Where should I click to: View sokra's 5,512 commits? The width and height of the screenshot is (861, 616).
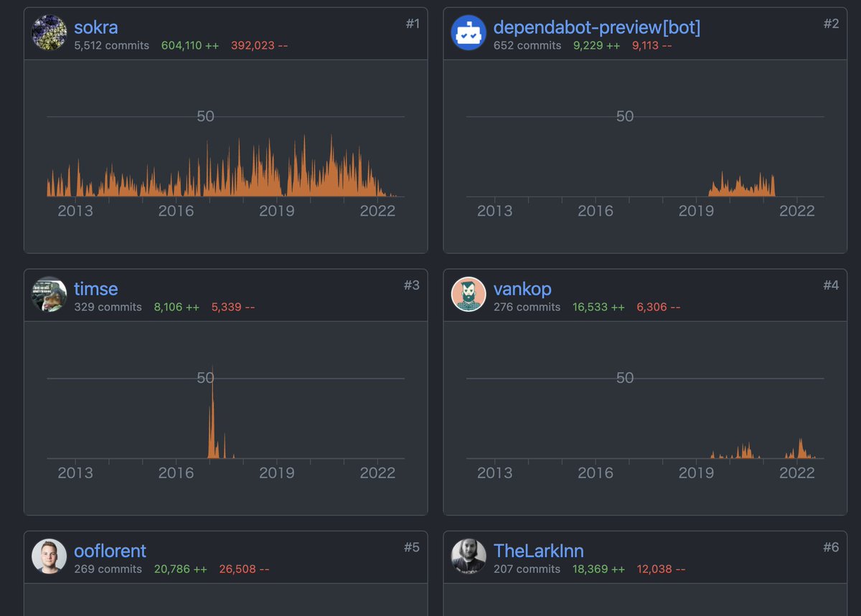pos(112,45)
